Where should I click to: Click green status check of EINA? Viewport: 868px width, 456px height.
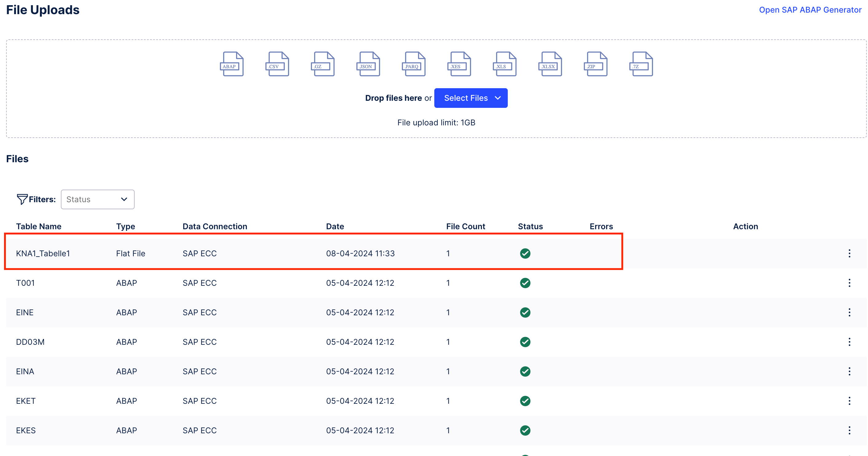click(525, 371)
